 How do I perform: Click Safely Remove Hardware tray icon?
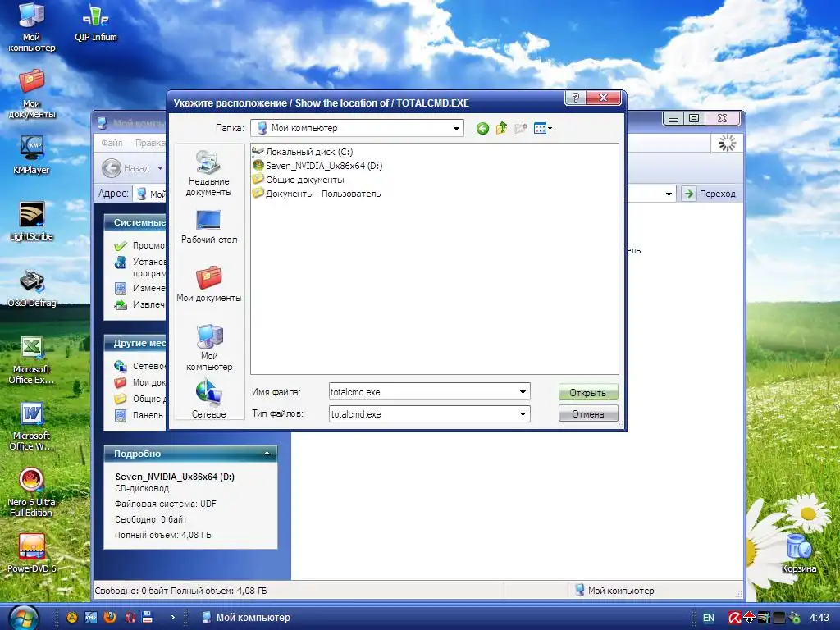pos(794,618)
